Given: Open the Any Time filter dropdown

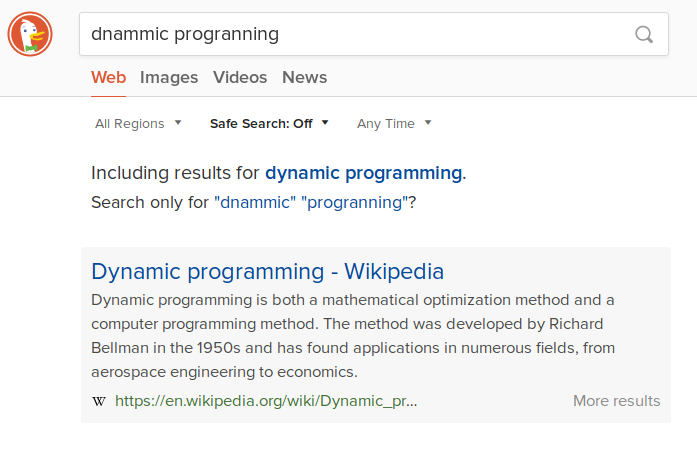Looking at the screenshot, I should pyautogui.click(x=394, y=123).
